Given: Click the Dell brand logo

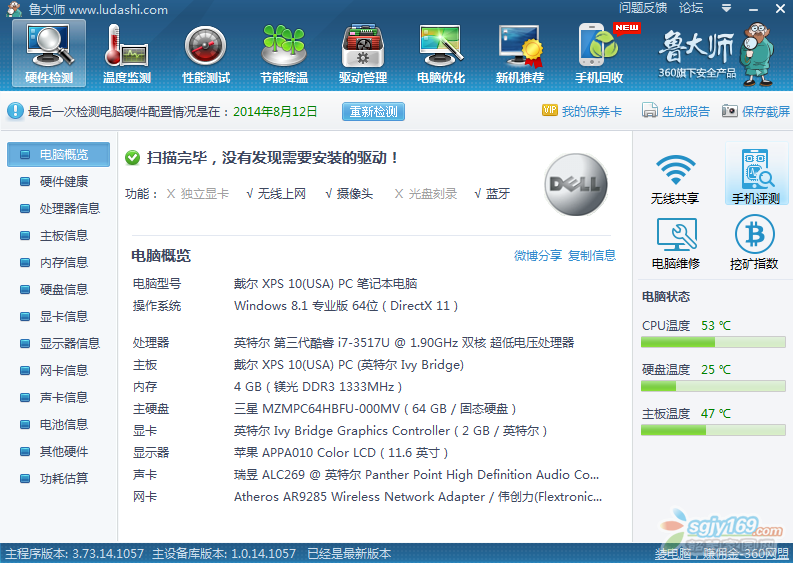Looking at the screenshot, I should click(x=576, y=184).
